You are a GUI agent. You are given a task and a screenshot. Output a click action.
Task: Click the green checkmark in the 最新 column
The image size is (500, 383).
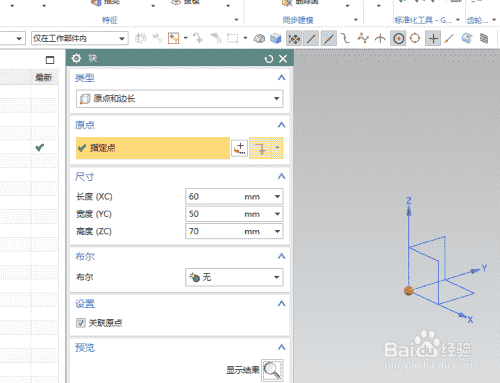tap(40, 147)
